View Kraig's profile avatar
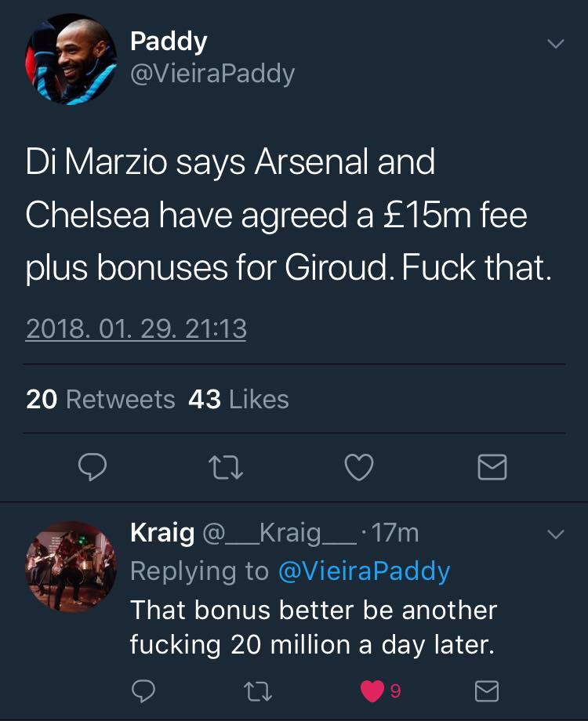The image size is (588, 721). click(71, 566)
